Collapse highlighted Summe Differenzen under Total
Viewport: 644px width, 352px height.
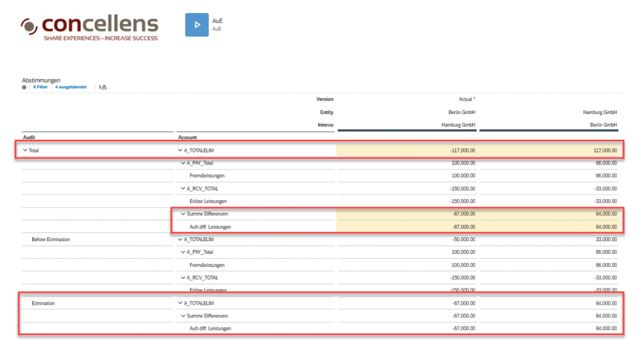[183, 214]
